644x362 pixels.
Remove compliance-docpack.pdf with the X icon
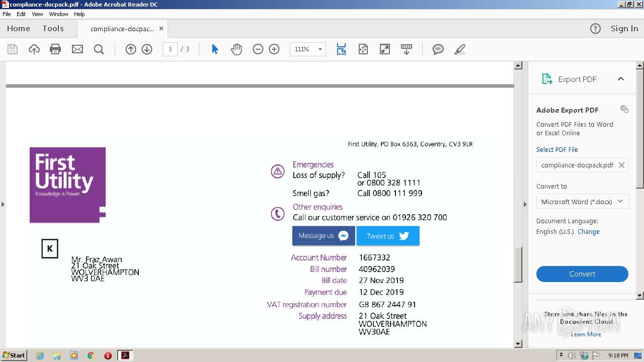[x=621, y=165]
